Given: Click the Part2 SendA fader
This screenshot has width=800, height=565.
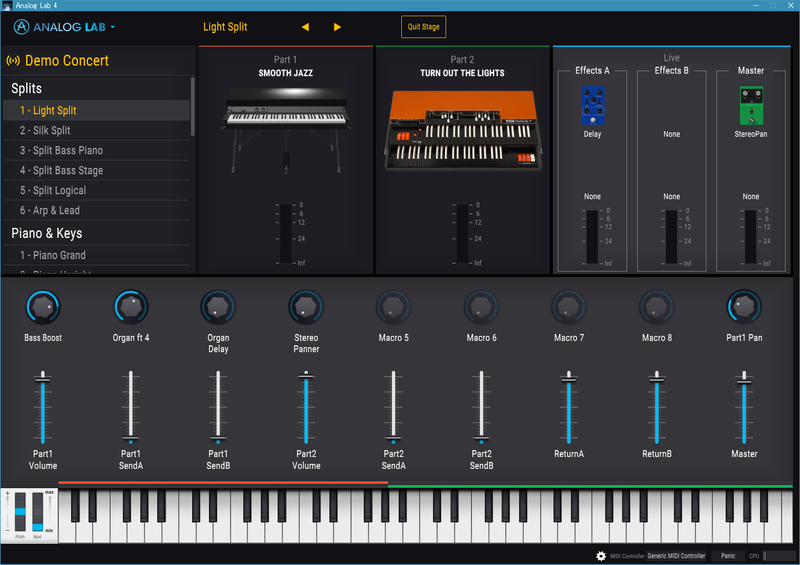Looking at the screenshot, I should pyautogui.click(x=393, y=407).
